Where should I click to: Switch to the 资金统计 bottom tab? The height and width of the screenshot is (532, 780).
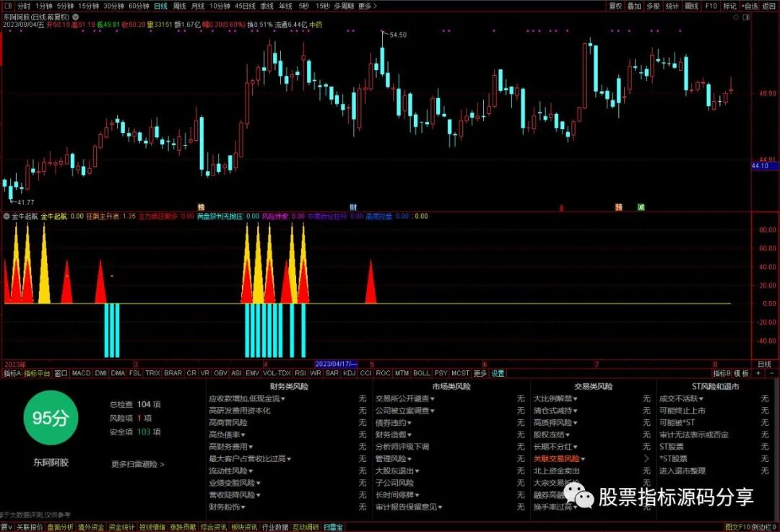121,527
